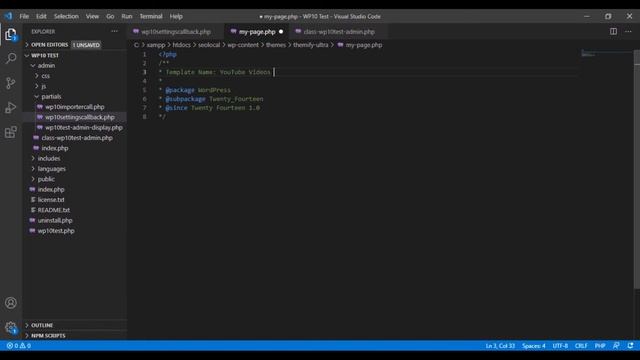Open the Search view icon
Image resolution: width=640 pixels, height=360 pixels.
click(11, 58)
